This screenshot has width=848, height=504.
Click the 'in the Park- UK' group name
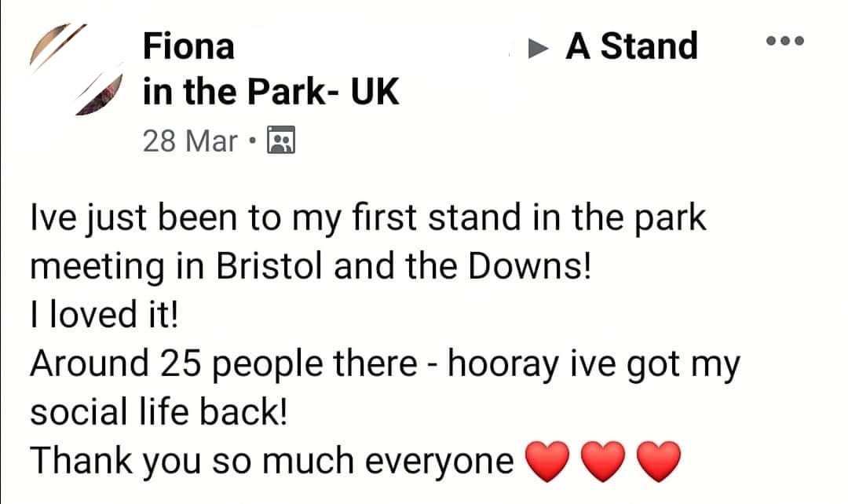pos(271,93)
